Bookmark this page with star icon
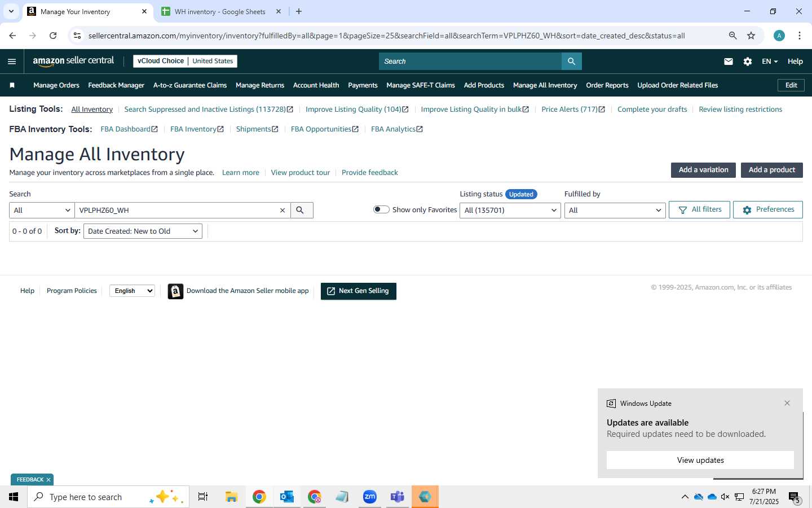This screenshot has width=812, height=508. [751, 36]
